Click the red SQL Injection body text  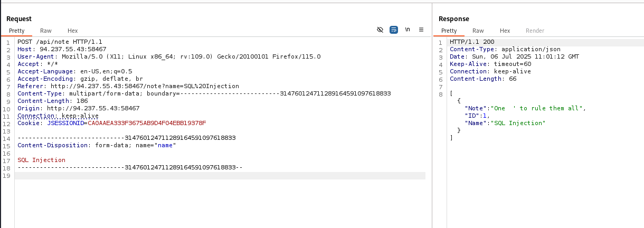pyautogui.click(x=42, y=160)
